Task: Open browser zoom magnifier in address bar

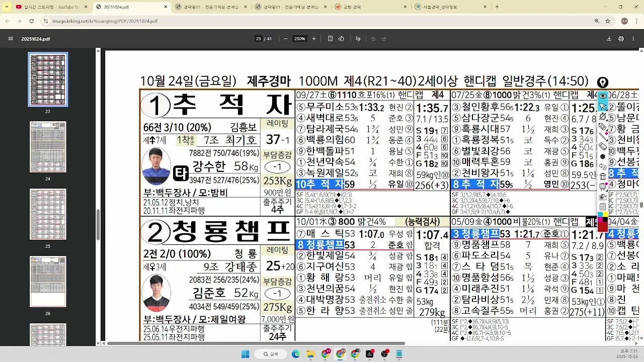Action: [597, 21]
